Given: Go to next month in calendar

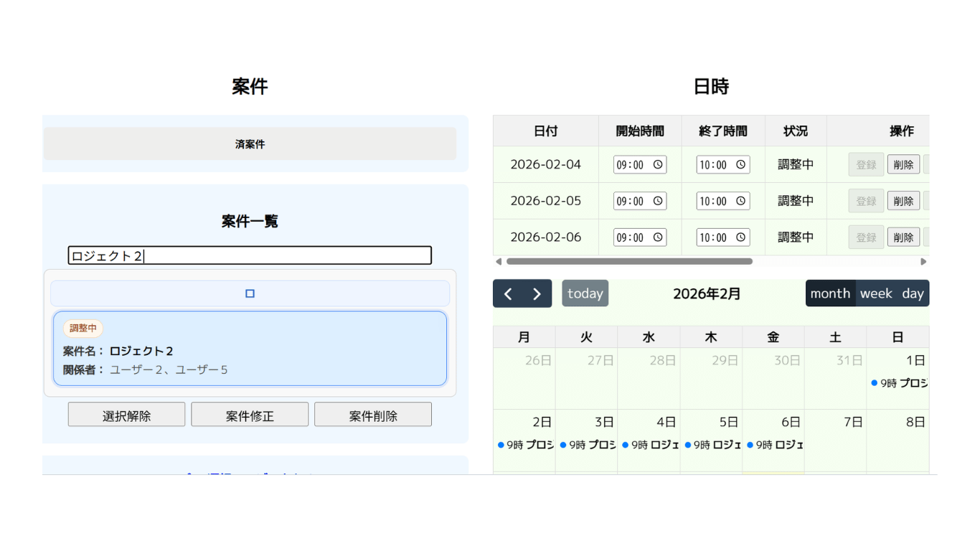Looking at the screenshot, I should coord(537,293).
